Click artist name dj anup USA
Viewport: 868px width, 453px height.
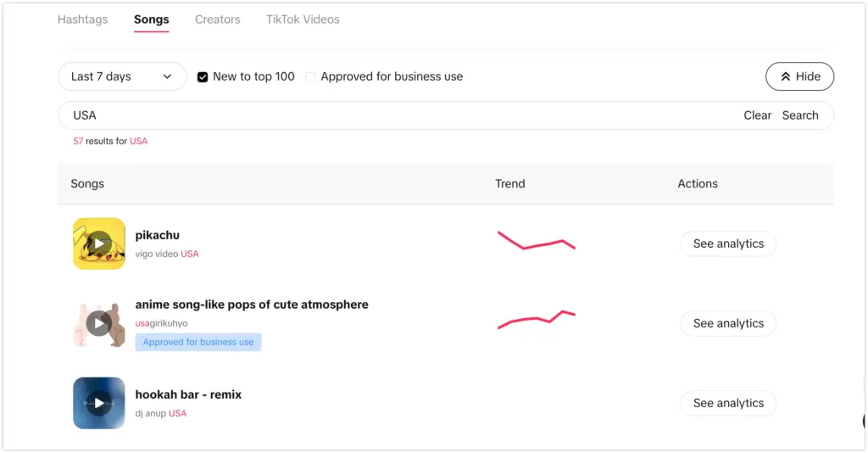(x=160, y=413)
